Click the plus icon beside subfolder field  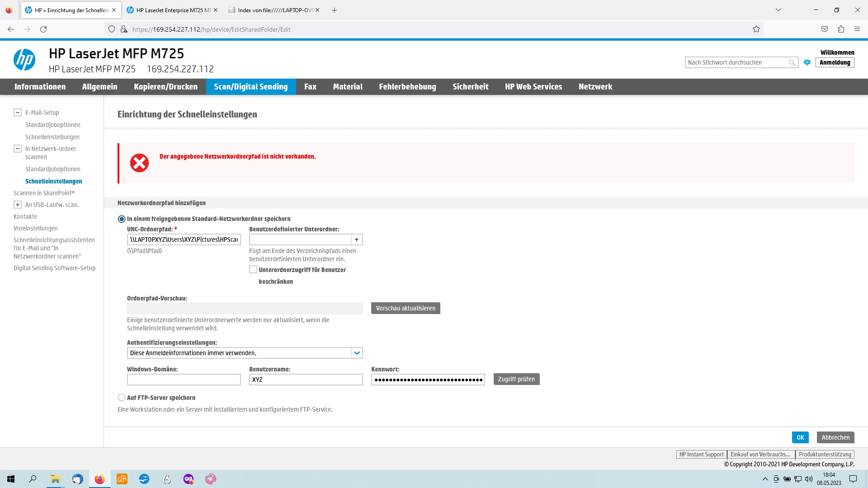tap(357, 239)
